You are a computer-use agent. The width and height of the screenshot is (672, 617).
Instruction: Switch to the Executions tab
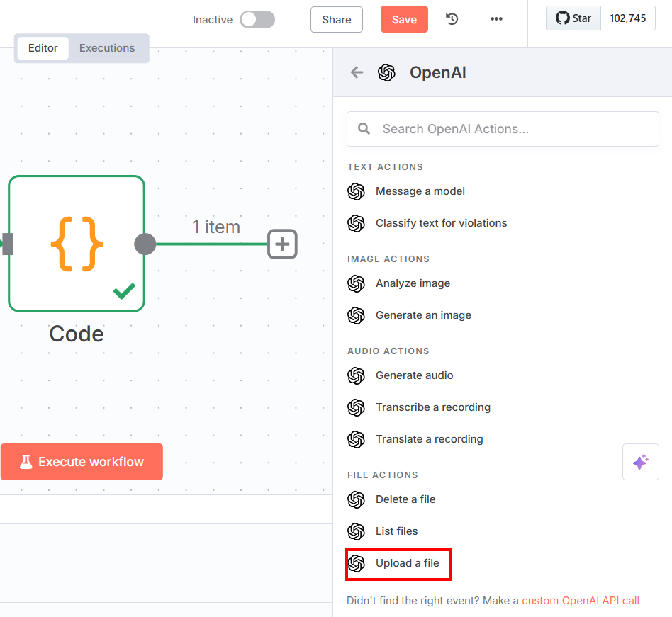[x=107, y=48]
